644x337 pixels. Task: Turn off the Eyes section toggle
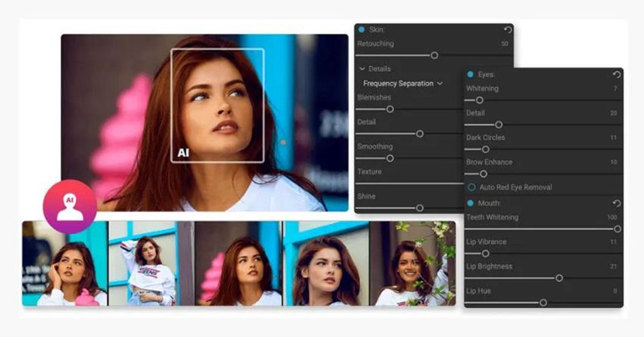(x=472, y=75)
